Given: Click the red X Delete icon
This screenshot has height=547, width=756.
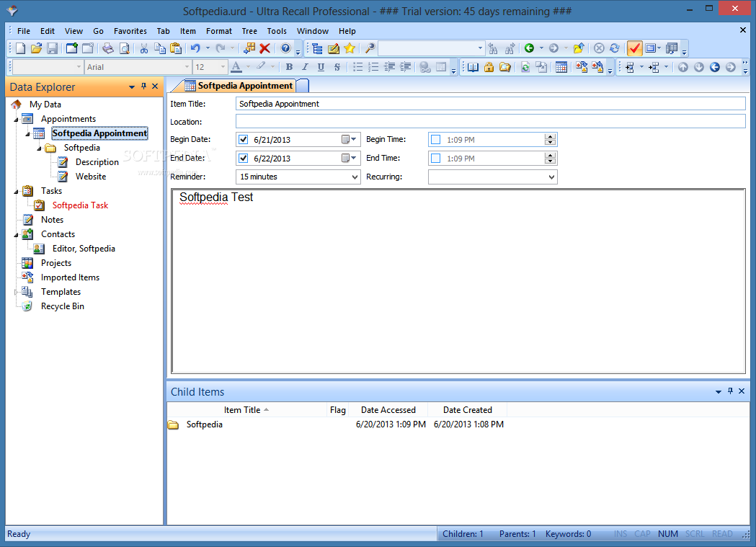Looking at the screenshot, I should tap(264, 48).
